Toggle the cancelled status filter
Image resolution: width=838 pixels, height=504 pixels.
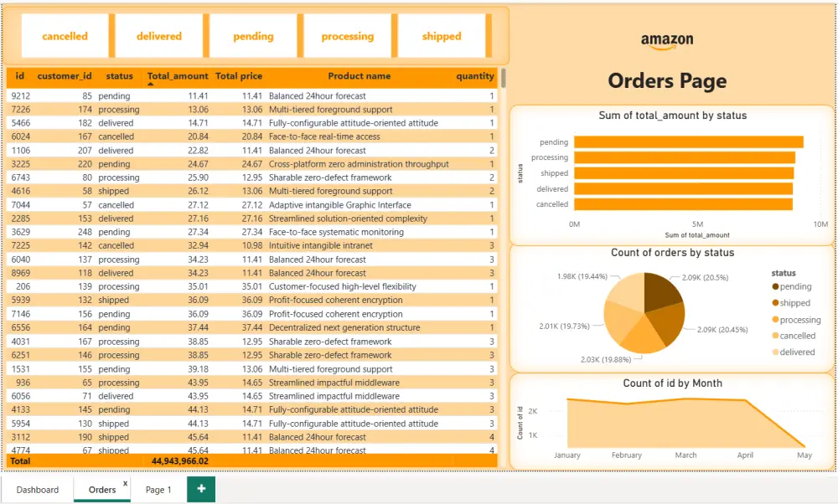[x=65, y=36]
